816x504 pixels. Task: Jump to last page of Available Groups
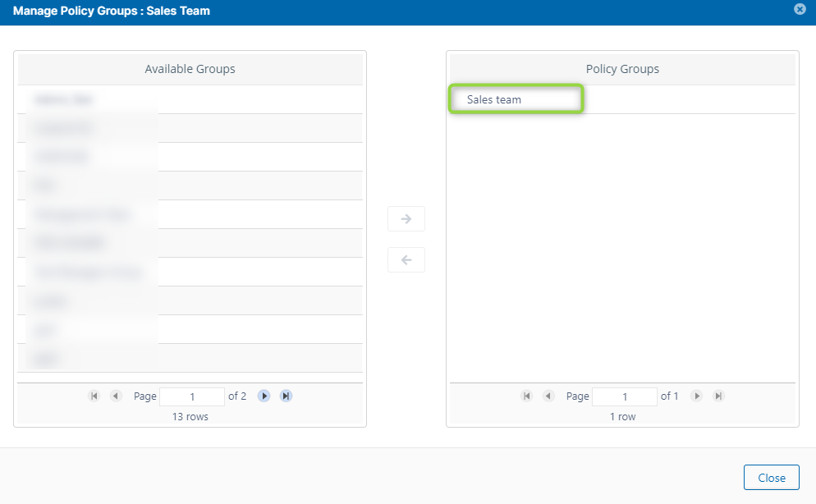point(286,396)
